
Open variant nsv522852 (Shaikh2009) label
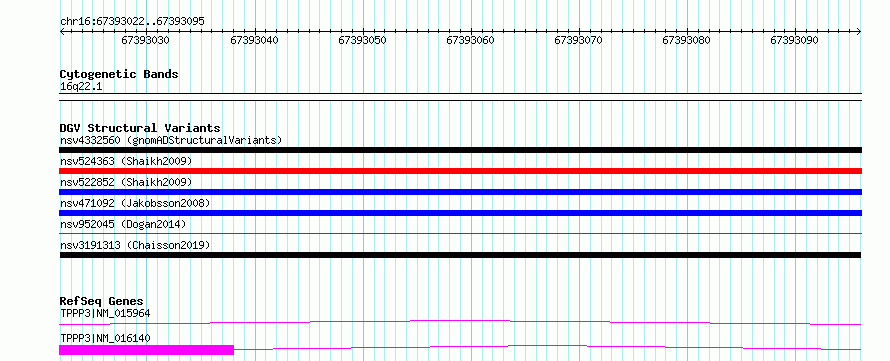(126, 182)
